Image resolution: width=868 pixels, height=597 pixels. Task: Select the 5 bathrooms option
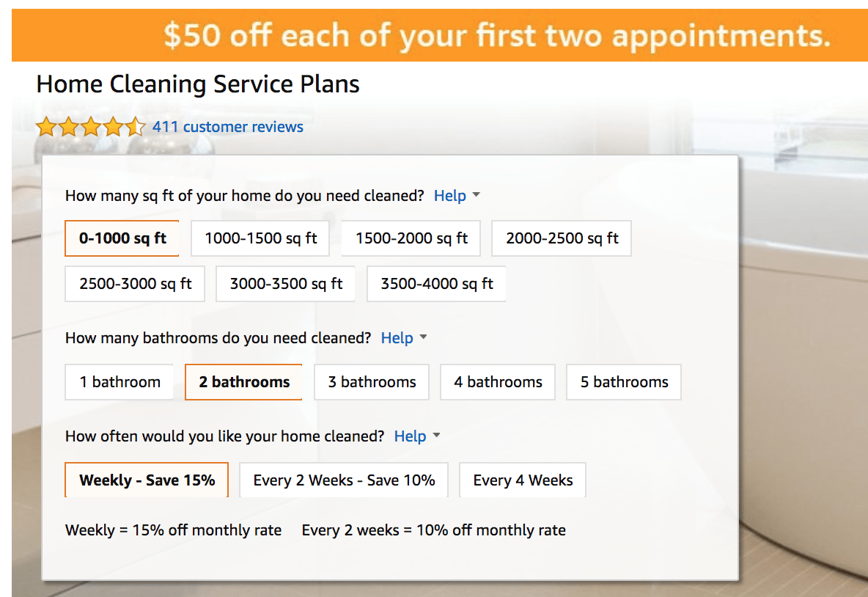click(624, 382)
